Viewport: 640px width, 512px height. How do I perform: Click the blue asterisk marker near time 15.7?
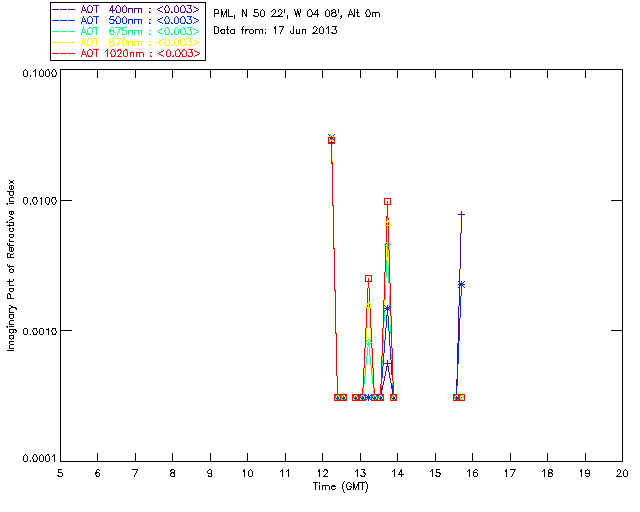pos(461,285)
